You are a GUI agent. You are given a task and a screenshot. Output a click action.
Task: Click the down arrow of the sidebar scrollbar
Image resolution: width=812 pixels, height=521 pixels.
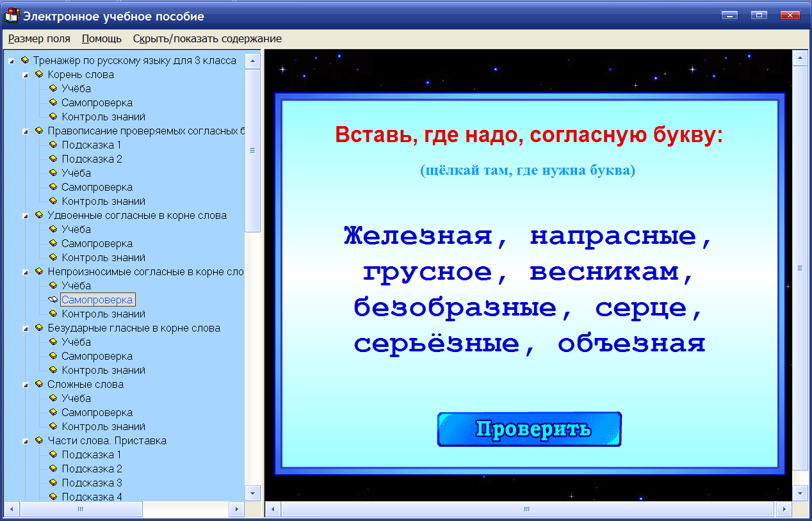tap(254, 493)
